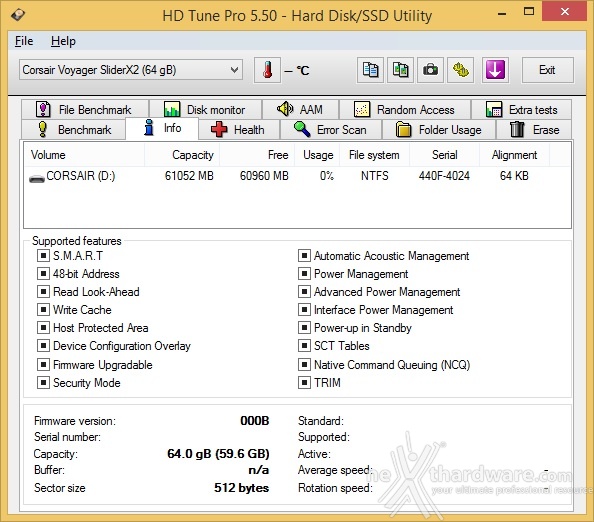Click the Volume column header

pyautogui.click(x=84, y=155)
